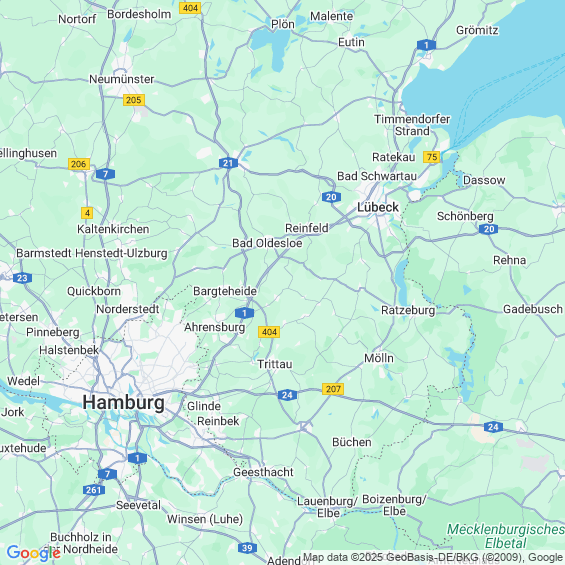This screenshot has height=565, width=565.
Task: Click the Ratzeburg town label
Action: click(x=408, y=310)
